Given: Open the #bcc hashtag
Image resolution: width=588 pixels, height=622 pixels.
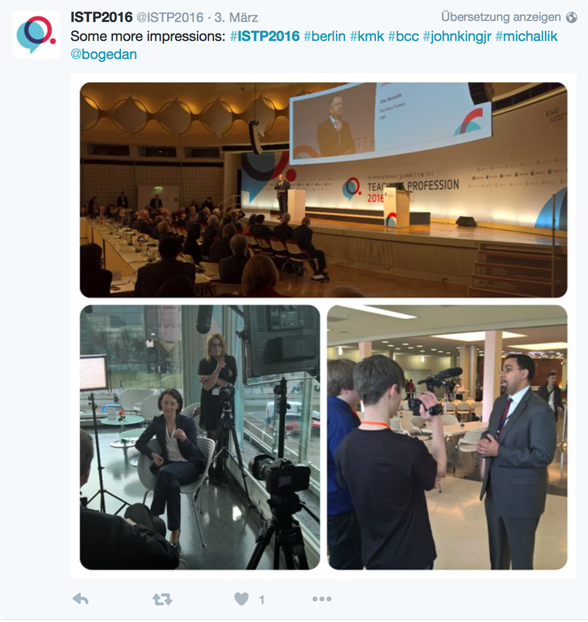Looking at the screenshot, I should point(404,36).
